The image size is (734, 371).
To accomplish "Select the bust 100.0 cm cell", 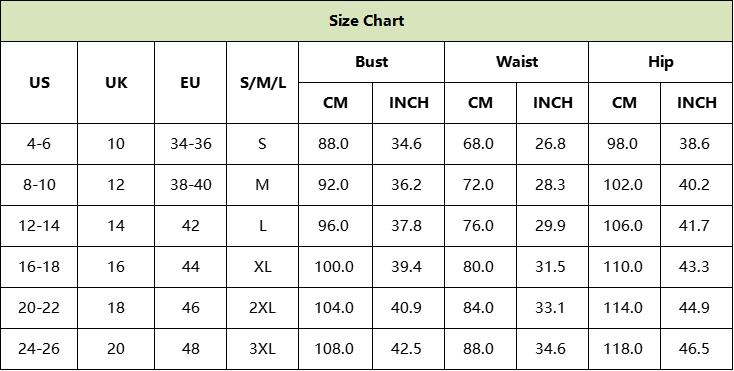I will 335,267.
